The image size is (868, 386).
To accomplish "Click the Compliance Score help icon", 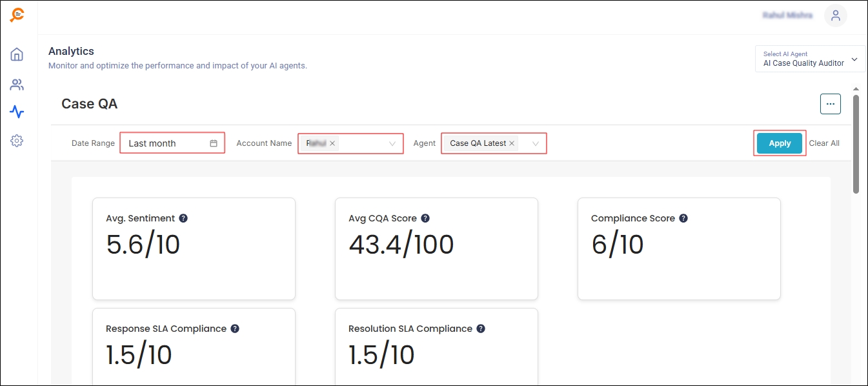I will coord(683,218).
